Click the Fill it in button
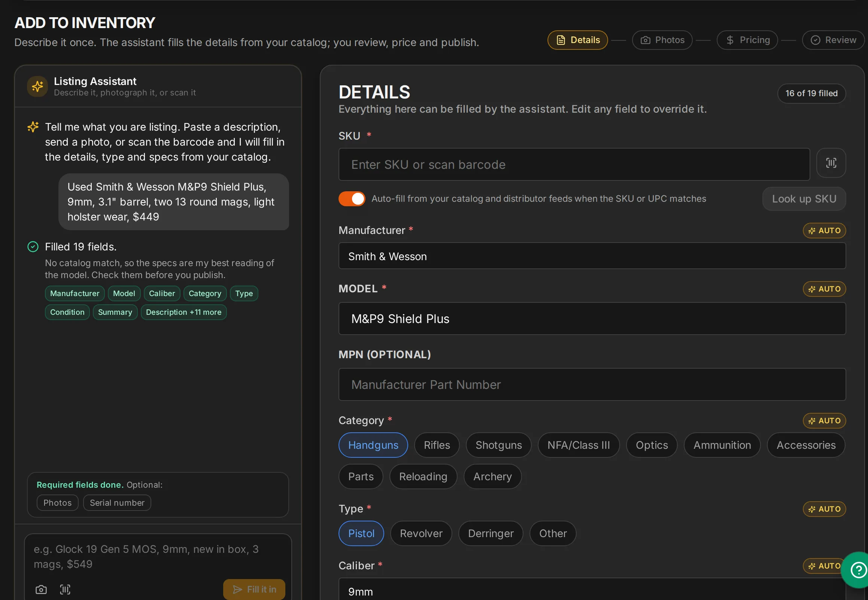This screenshot has height=600, width=868. [x=254, y=589]
